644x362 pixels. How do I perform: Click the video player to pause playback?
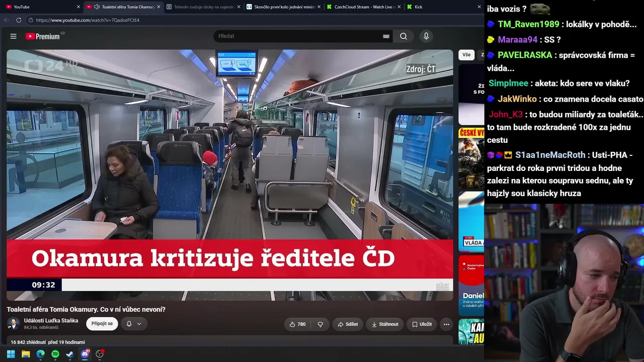coord(230,174)
